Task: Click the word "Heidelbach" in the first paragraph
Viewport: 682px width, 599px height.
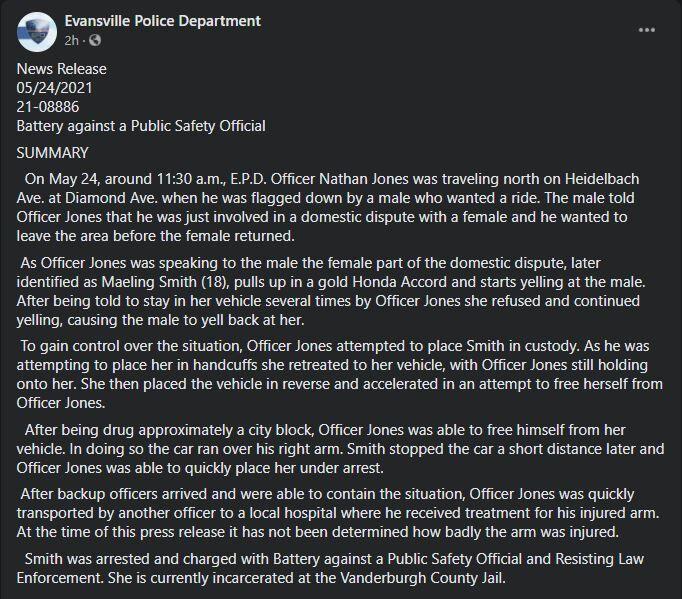Action: (x=602, y=179)
